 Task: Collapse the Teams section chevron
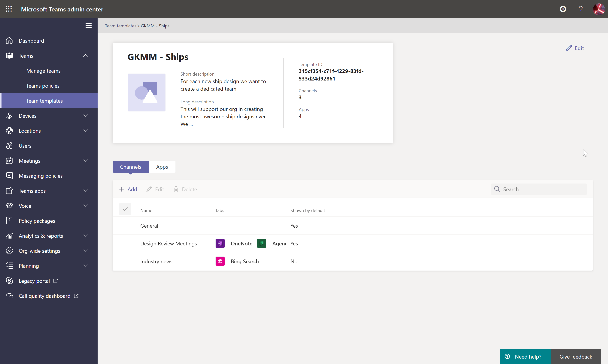click(x=85, y=56)
